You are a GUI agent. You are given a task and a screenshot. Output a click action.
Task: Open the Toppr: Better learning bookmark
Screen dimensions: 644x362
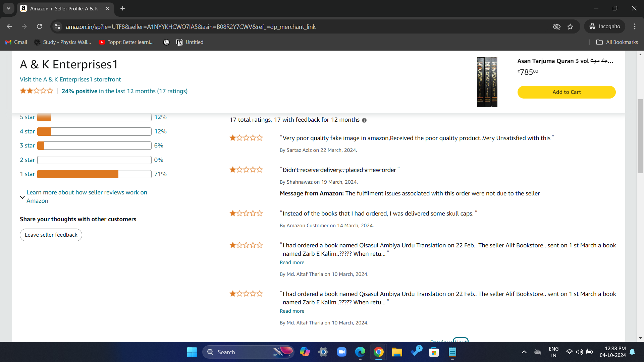click(x=126, y=42)
